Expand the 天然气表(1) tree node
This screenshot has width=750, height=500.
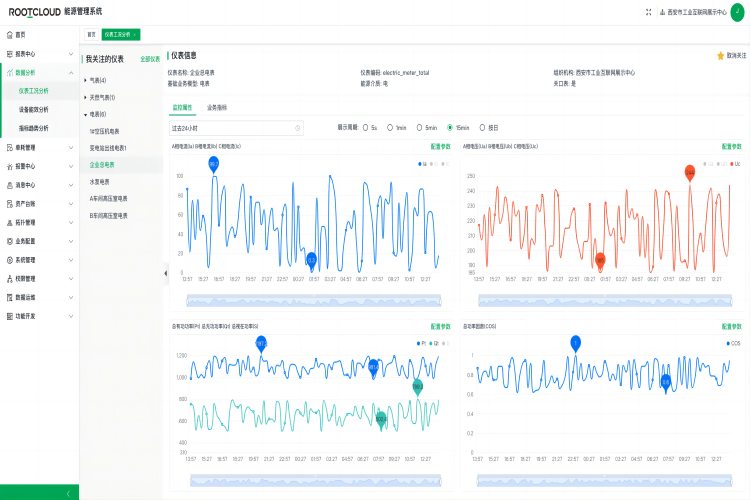[86, 97]
